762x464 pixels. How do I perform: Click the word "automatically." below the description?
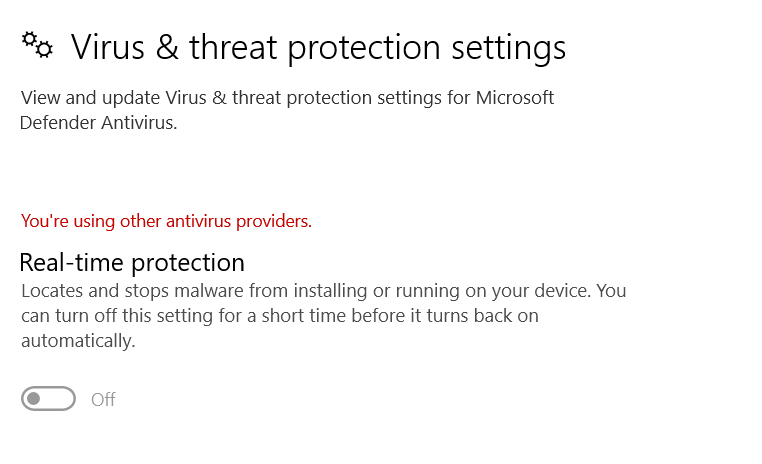[x=78, y=340]
